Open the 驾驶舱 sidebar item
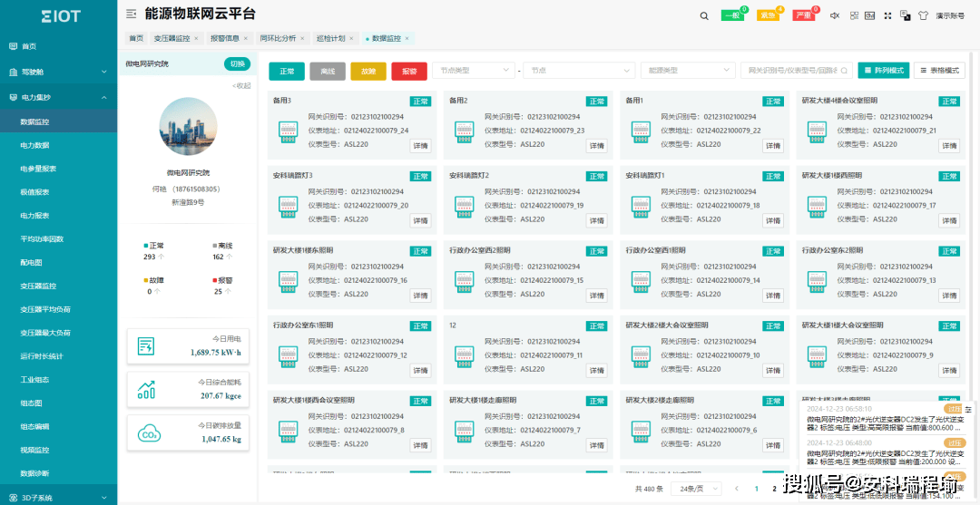Viewport: 980px width, 505px height. click(x=59, y=72)
